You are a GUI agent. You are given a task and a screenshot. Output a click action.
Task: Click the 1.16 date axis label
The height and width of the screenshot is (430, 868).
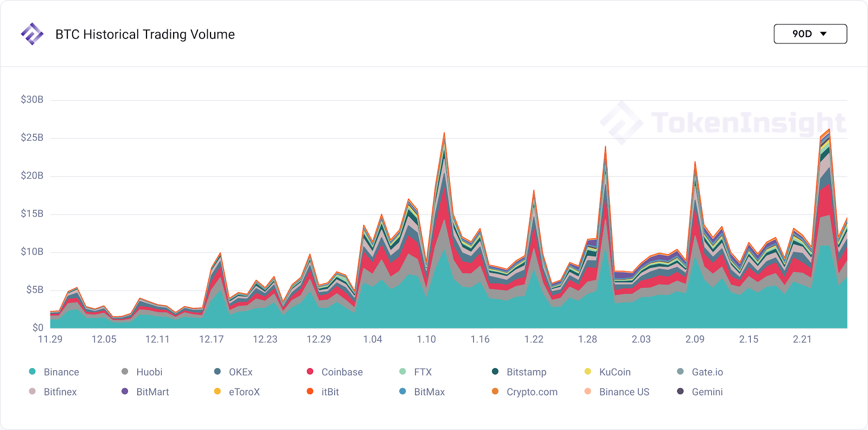pos(480,339)
